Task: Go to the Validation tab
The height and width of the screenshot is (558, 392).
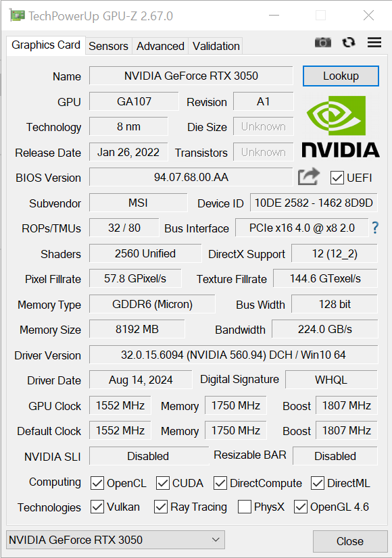Action: click(216, 46)
